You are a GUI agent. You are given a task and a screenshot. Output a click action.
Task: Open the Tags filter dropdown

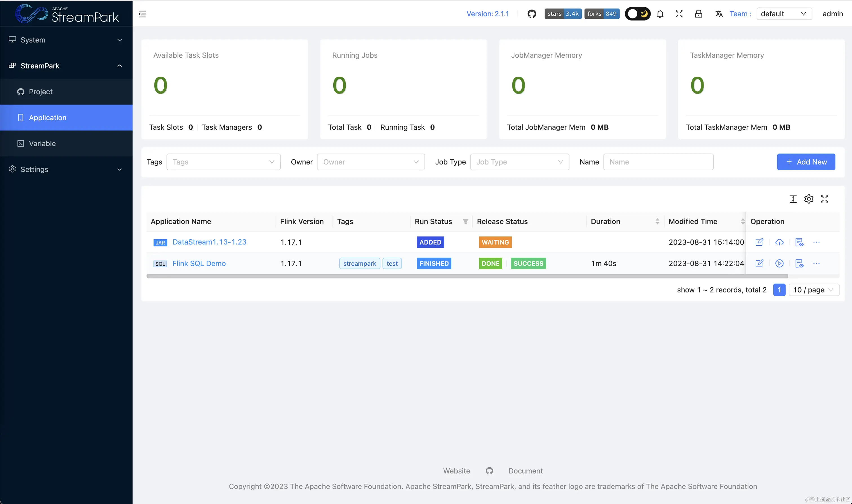coord(223,162)
